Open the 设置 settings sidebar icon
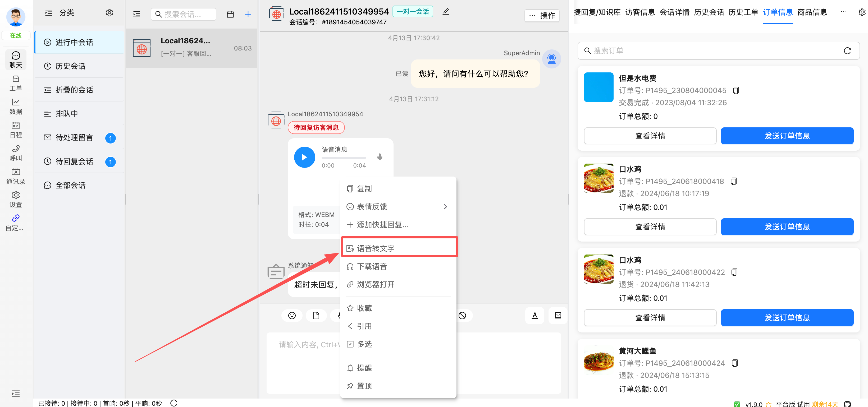Image resolution: width=868 pixels, height=407 pixels. click(x=16, y=199)
